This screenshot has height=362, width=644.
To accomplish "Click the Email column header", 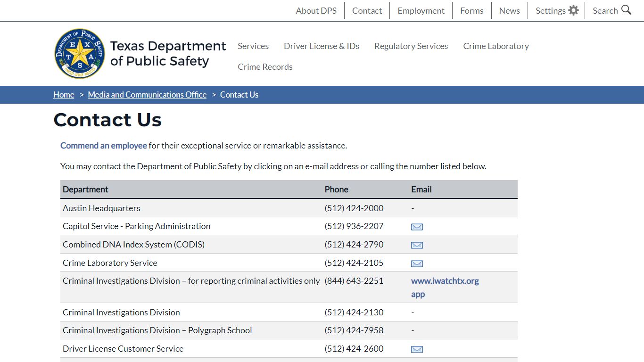I will [421, 189].
